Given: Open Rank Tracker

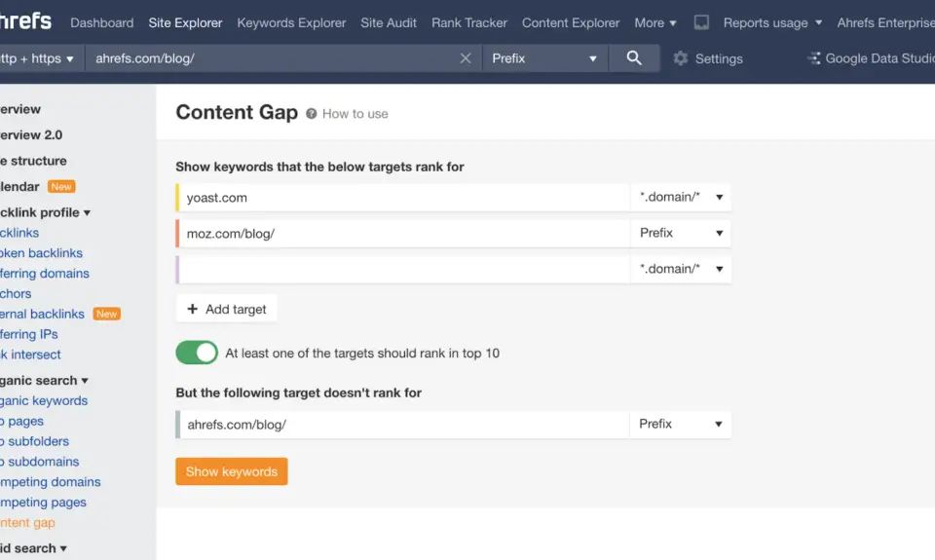Looking at the screenshot, I should pos(469,22).
